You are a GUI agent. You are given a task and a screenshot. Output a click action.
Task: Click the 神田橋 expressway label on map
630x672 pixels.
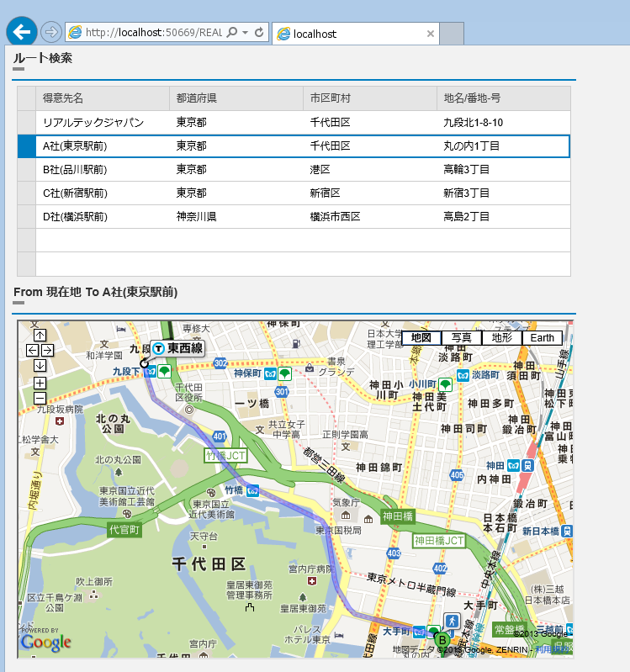coord(397,516)
